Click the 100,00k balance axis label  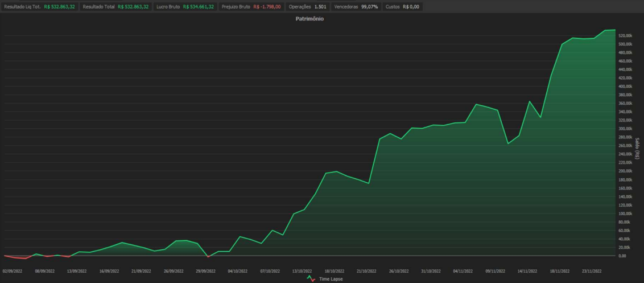pos(625,214)
